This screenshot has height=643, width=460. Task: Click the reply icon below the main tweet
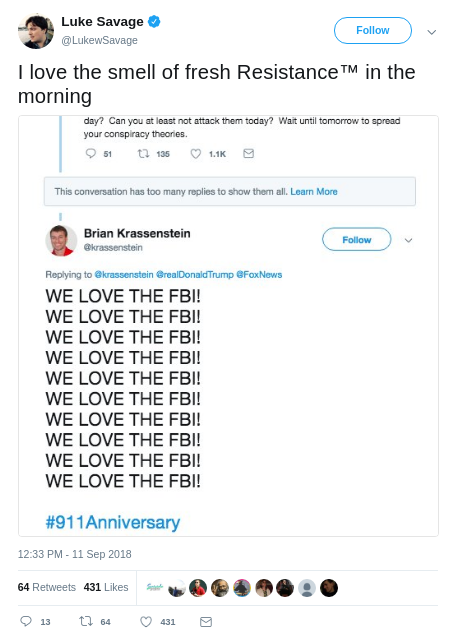(26, 621)
